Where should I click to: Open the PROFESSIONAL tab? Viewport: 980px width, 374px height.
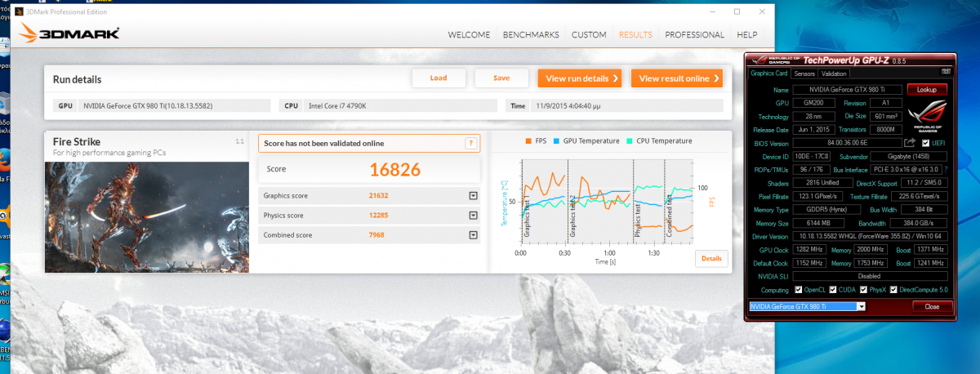pyautogui.click(x=695, y=35)
